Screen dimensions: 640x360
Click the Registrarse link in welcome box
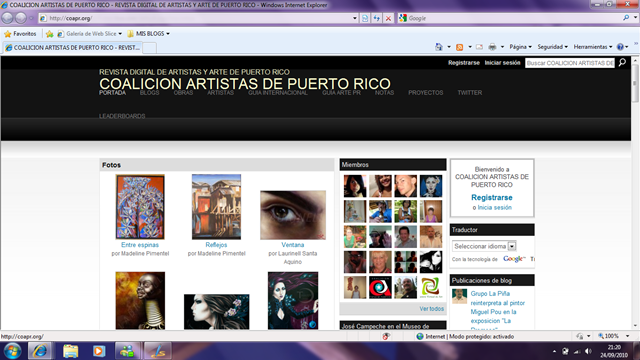tap(492, 198)
